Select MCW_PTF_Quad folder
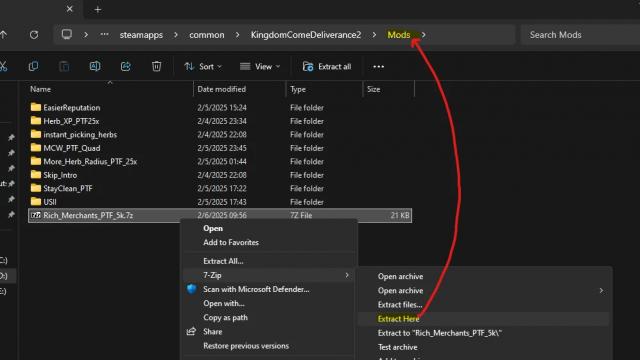The width and height of the screenshot is (640, 360). 72,148
